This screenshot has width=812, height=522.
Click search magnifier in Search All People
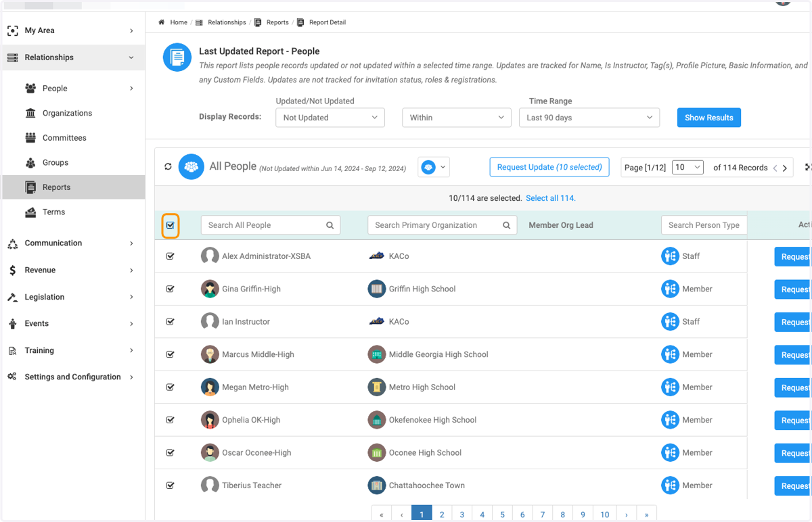(x=330, y=225)
